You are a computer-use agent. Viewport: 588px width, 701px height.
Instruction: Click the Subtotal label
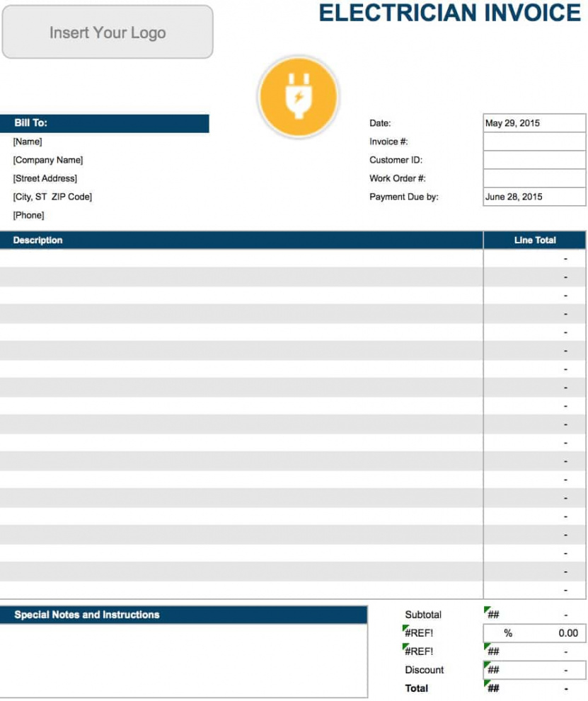[x=423, y=615]
